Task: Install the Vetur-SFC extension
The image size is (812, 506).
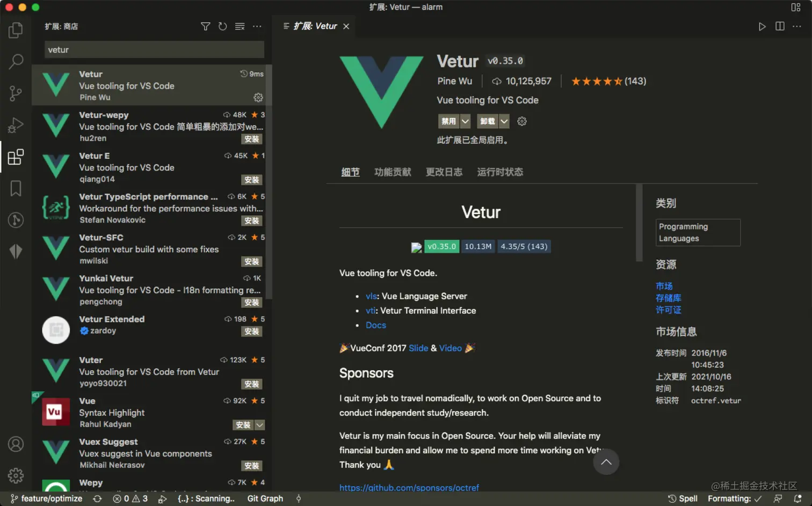Action: click(252, 261)
